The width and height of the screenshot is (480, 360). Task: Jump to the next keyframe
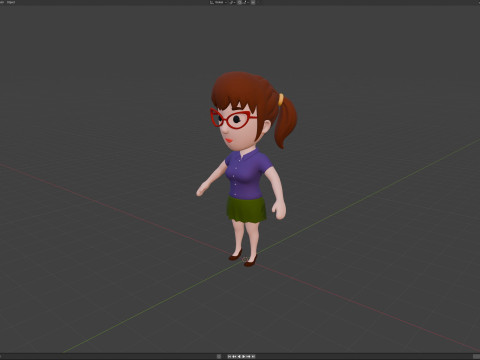248,356
